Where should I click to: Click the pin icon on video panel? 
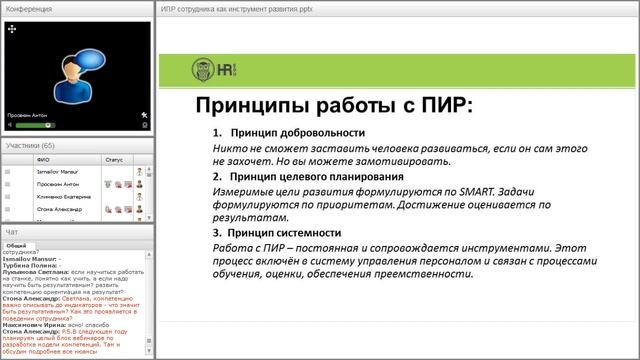pyautogui.click(x=144, y=115)
